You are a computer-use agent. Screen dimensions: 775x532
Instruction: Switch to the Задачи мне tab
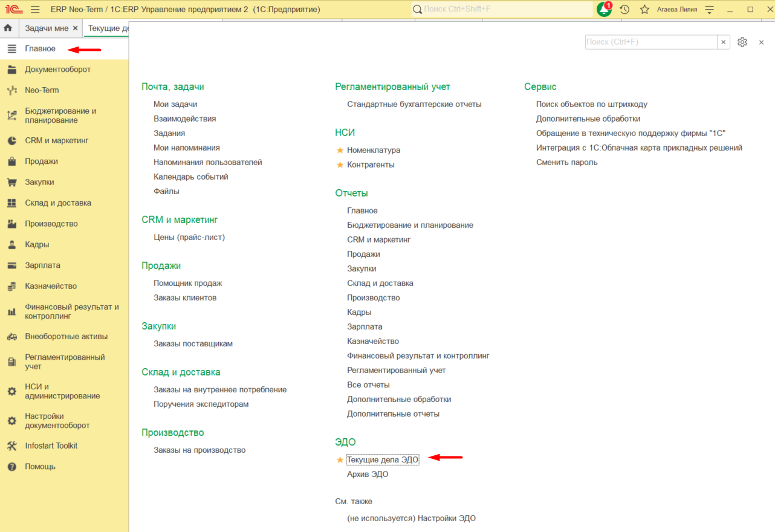[47, 28]
